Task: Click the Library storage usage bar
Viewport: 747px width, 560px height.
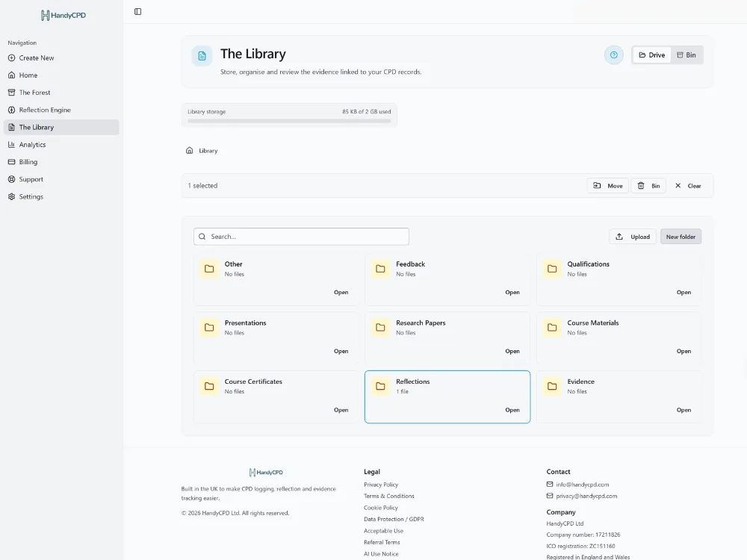Action: tap(289, 121)
